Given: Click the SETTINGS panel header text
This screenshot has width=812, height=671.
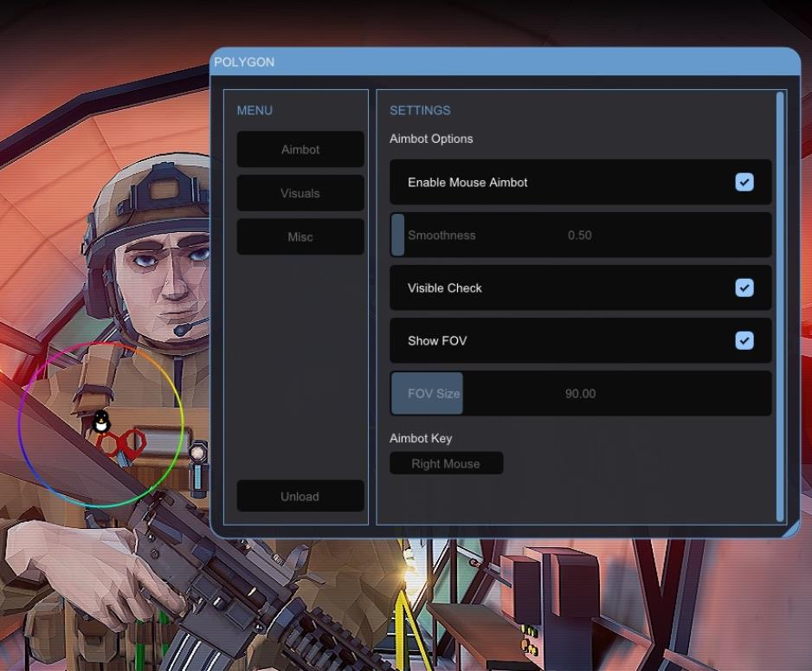Looking at the screenshot, I should (x=420, y=111).
